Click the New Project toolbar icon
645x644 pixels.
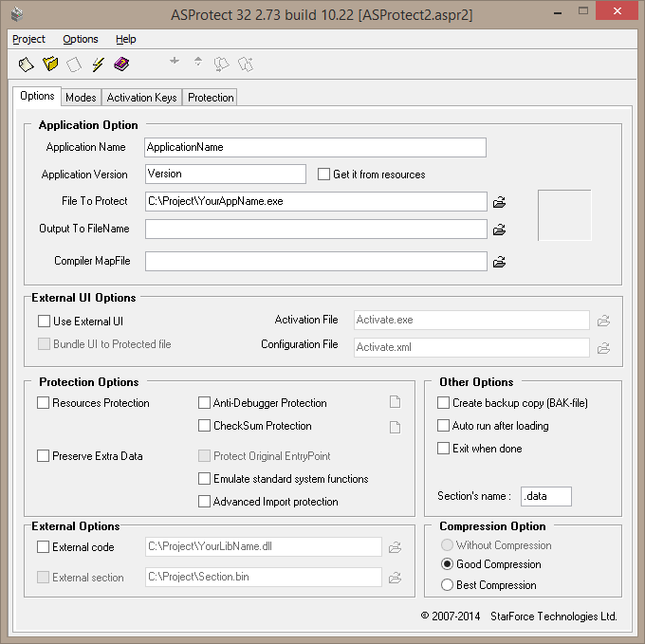26,64
